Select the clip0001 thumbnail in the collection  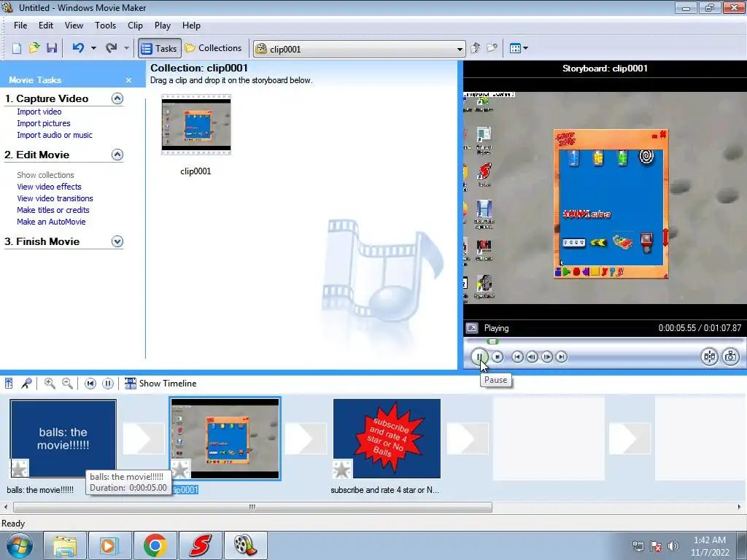[196, 125]
